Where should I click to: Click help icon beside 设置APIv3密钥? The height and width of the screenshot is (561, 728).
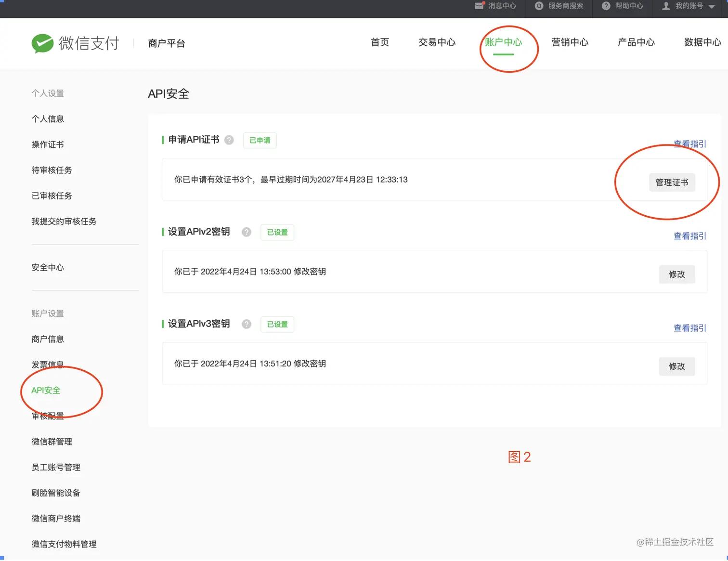pos(247,324)
